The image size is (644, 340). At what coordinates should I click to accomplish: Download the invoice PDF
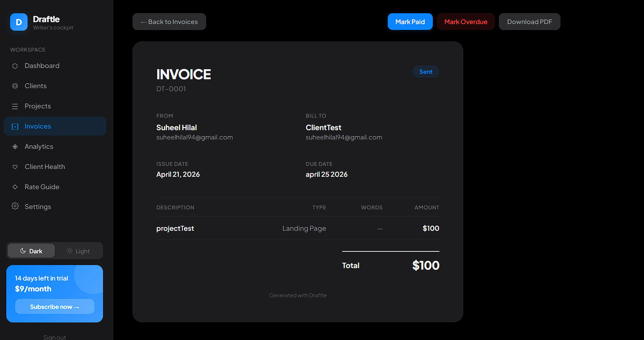coord(529,22)
